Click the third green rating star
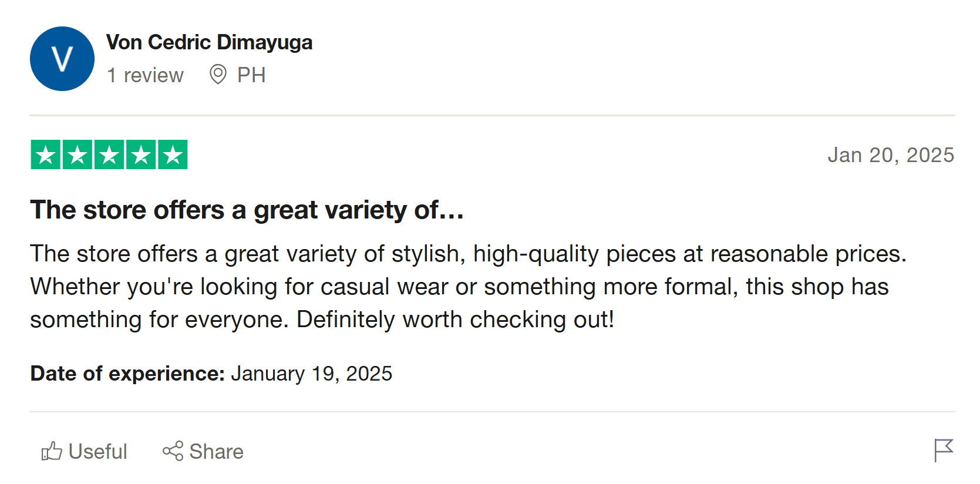The height and width of the screenshot is (484, 980). click(x=109, y=155)
